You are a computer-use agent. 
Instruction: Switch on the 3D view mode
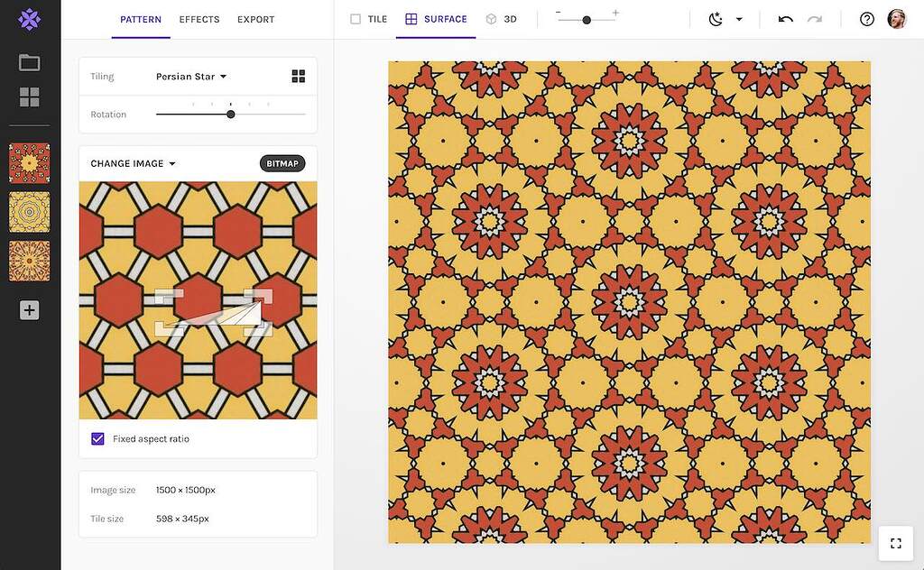tap(502, 19)
